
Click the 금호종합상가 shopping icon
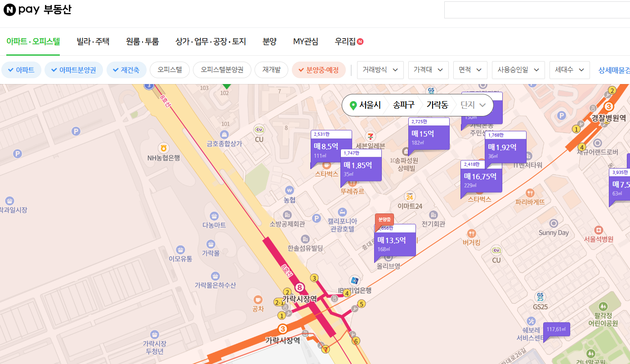(224, 134)
